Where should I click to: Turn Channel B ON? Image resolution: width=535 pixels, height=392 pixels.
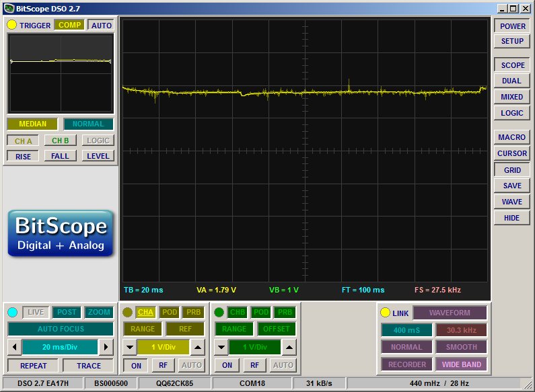point(227,366)
